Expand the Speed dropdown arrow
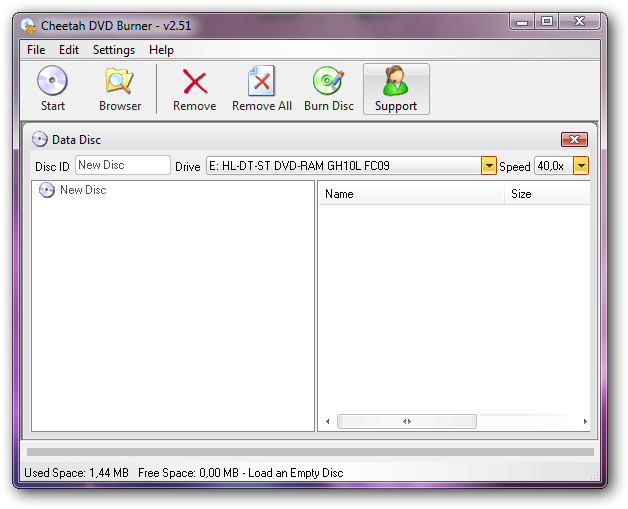 [x=581, y=165]
